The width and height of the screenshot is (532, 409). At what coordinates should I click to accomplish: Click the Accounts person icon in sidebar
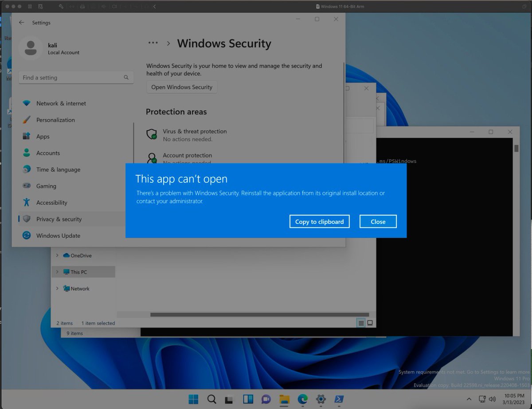click(27, 153)
